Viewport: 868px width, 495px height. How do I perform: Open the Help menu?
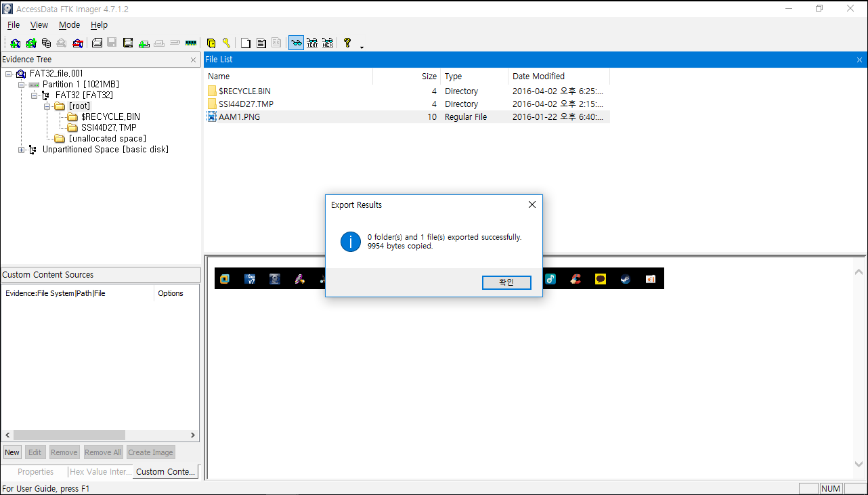(99, 25)
